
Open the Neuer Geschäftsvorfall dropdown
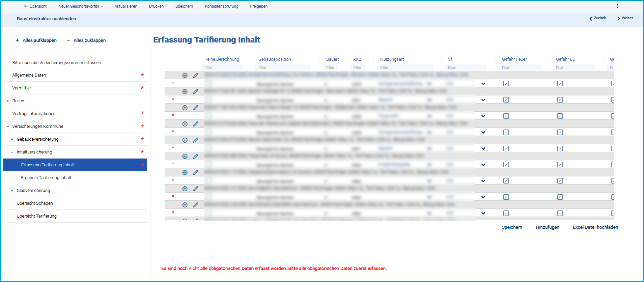click(81, 6)
